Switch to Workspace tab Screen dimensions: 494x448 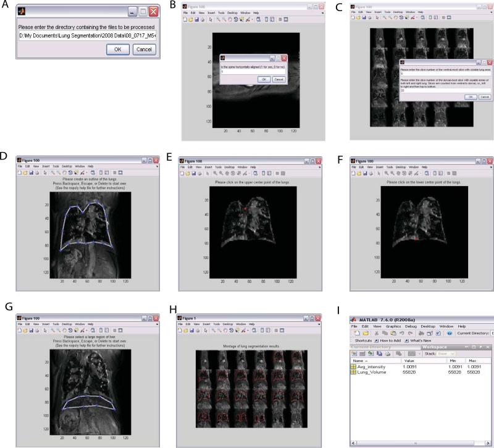click(x=435, y=347)
